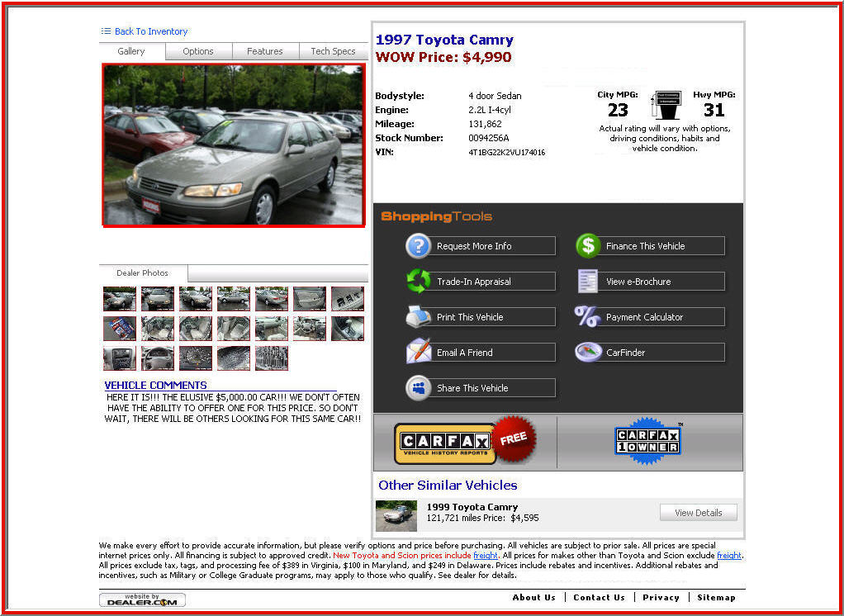Click the 1997 Toyota Camry title
The image size is (844, 616).
point(444,40)
